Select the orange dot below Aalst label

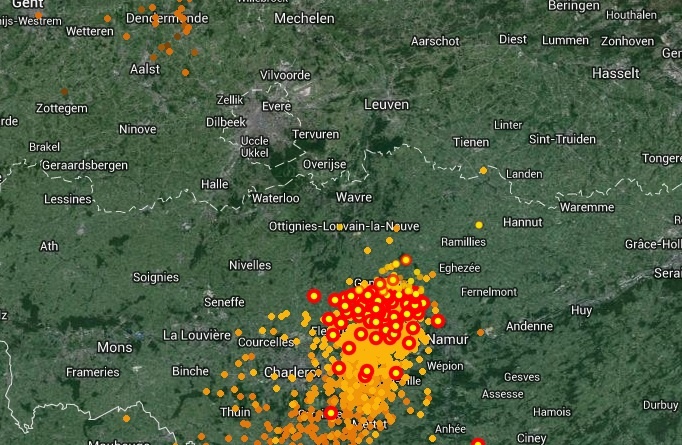coord(185,72)
